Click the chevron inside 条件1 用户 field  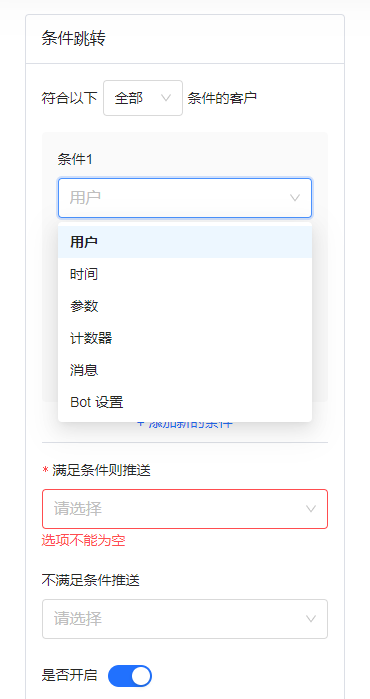pyautogui.click(x=295, y=198)
